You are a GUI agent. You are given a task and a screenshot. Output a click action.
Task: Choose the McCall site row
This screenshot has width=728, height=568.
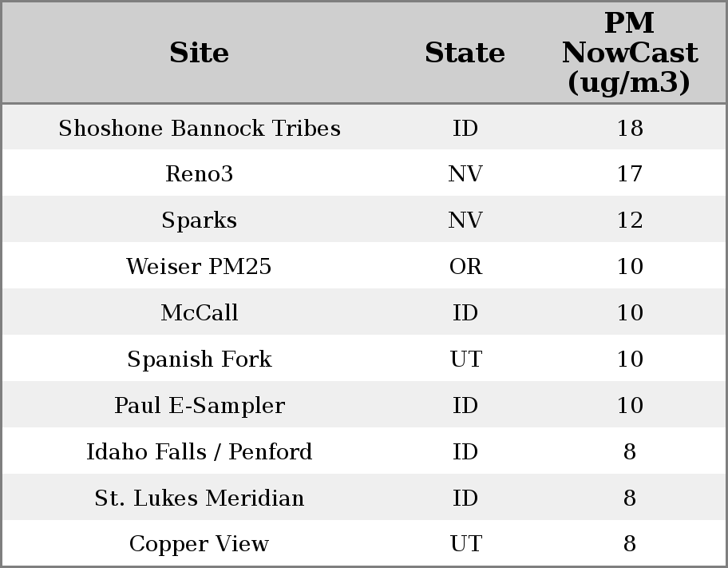pos(199,313)
